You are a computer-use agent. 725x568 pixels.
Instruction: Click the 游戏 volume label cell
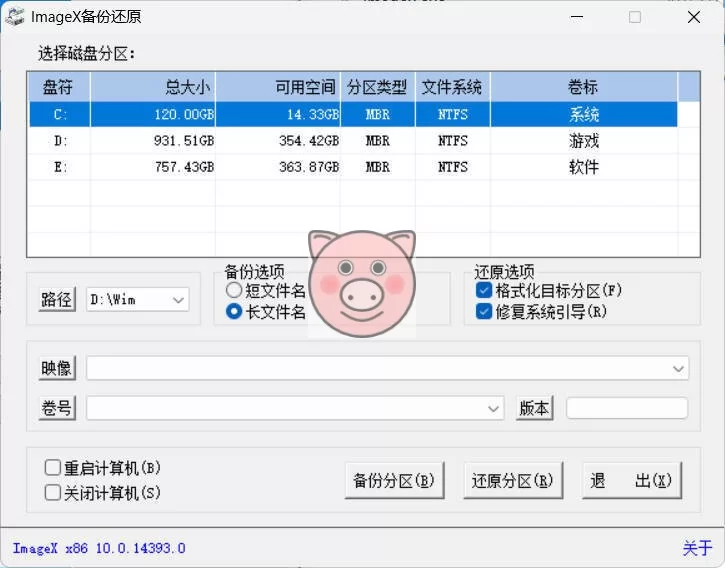(x=584, y=141)
